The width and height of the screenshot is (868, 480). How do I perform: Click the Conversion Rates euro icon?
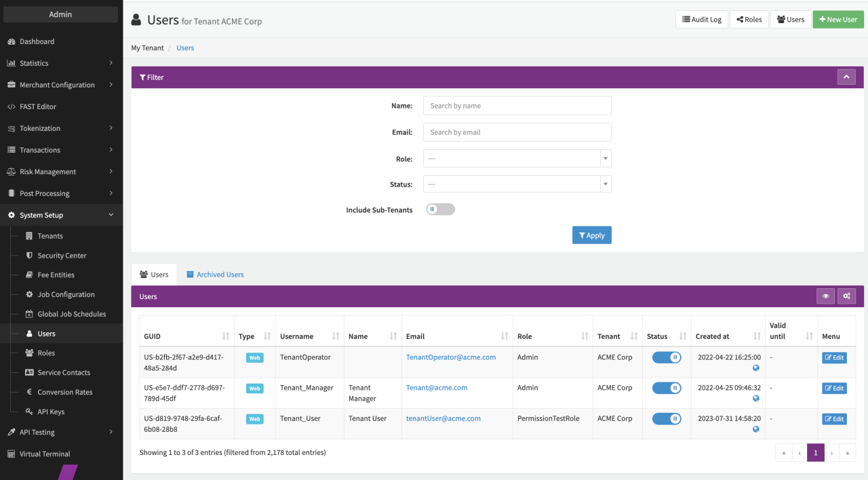click(29, 392)
